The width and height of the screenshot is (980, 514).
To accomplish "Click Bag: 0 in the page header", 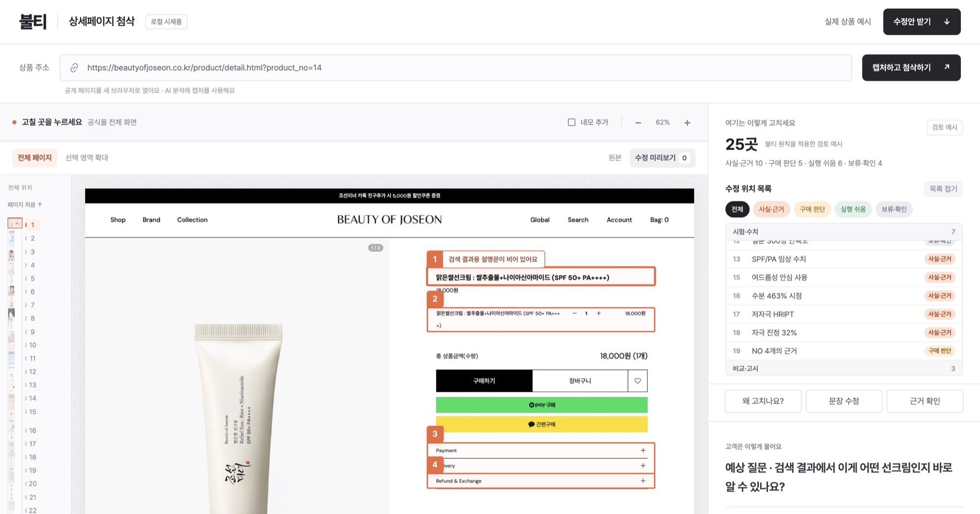I will pos(659,220).
